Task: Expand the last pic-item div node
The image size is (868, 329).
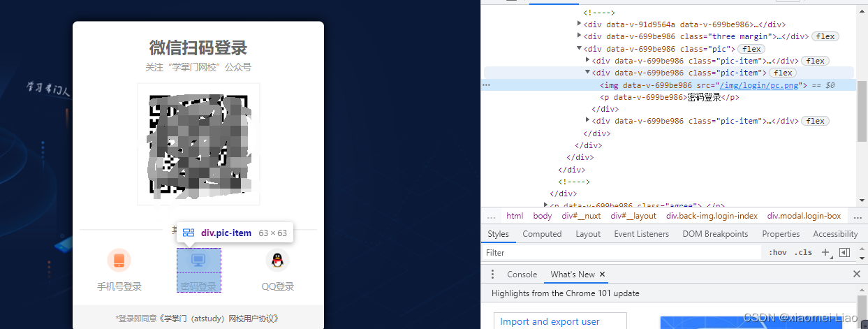Action: tap(588, 121)
